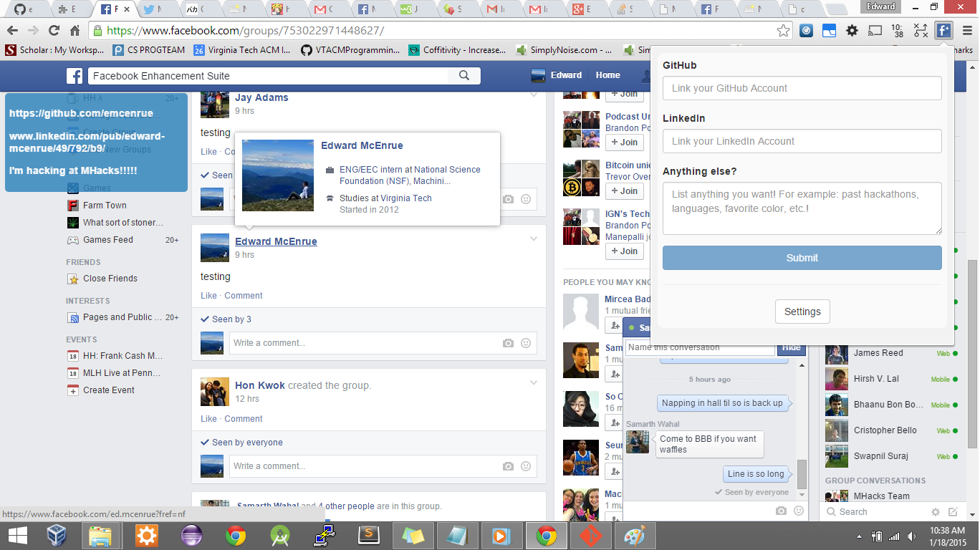
Task: Go back with Chrome's back arrow
Action: (x=12, y=30)
